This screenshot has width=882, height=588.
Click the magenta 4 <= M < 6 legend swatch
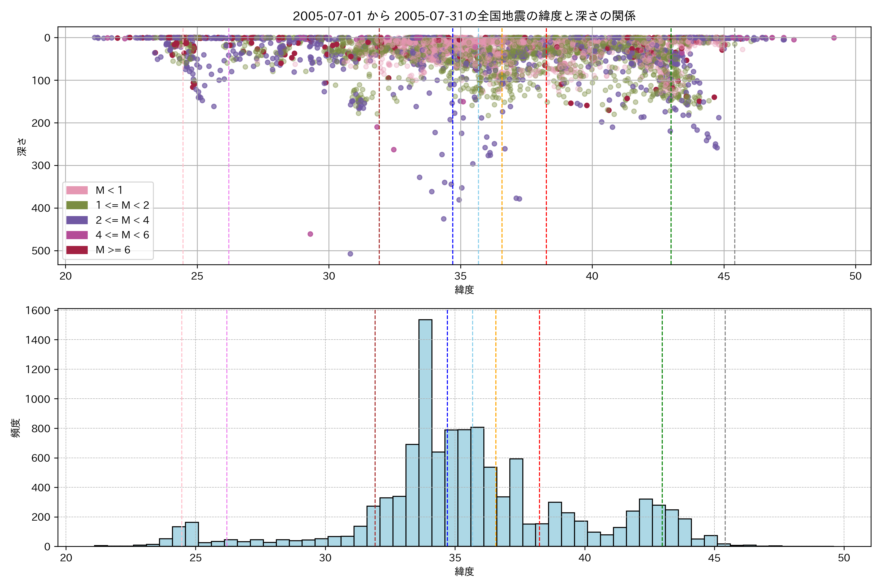[x=77, y=235]
